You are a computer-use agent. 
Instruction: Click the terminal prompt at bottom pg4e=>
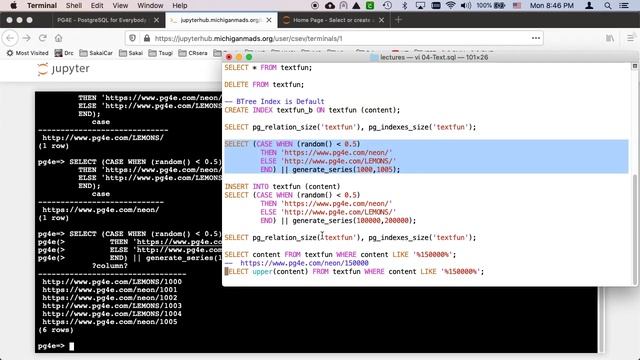(x=51, y=346)
